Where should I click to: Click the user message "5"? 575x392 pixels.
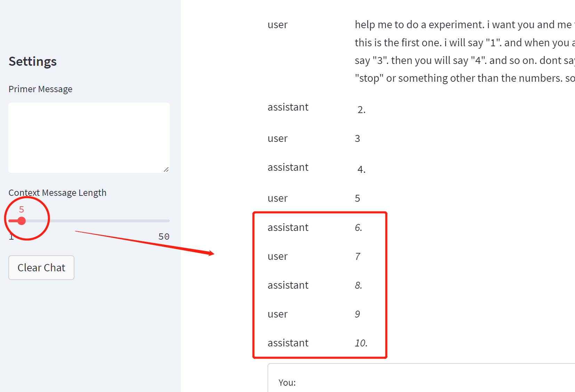tap(357, 198)
